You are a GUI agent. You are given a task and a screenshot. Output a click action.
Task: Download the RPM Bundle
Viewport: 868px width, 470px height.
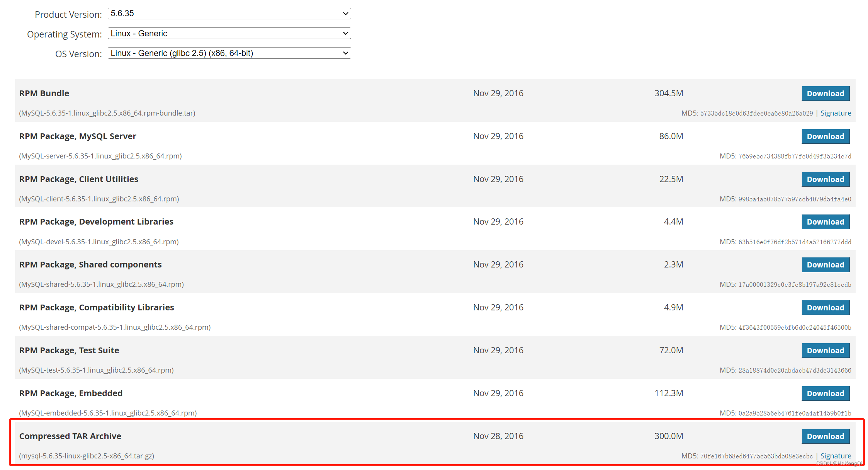[x=826, y=94]
